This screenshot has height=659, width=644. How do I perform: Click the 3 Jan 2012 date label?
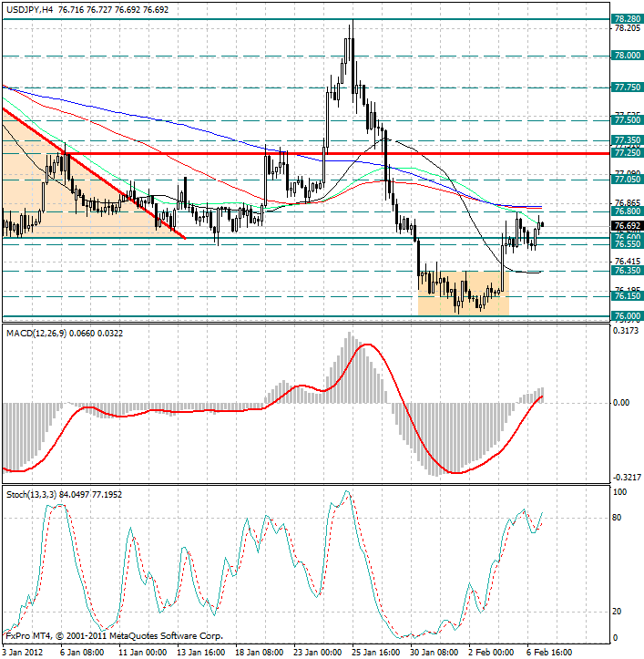[22, 653]
